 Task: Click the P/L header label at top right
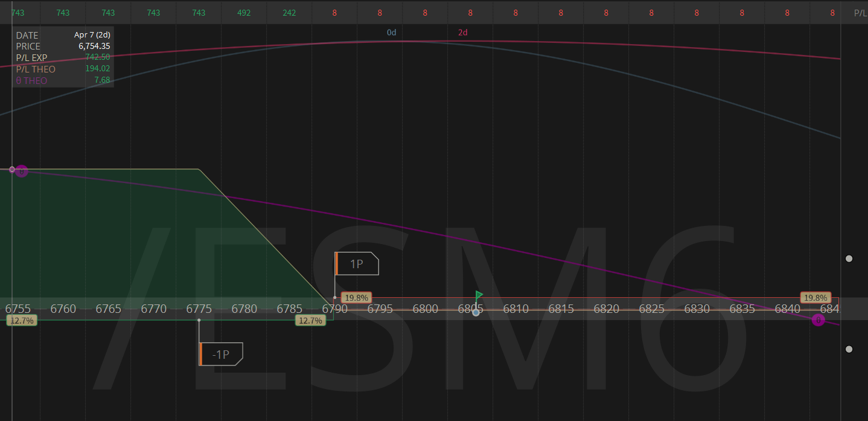point(860,13)
